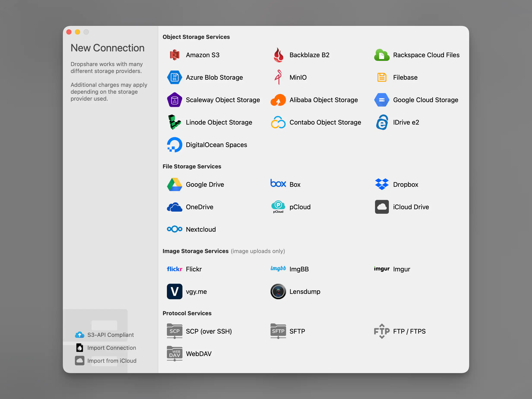Image resolution: width=532 pixels, height=399 pixels.
Task: Open S3-API Compliant connection option
Action: (104, 335)
